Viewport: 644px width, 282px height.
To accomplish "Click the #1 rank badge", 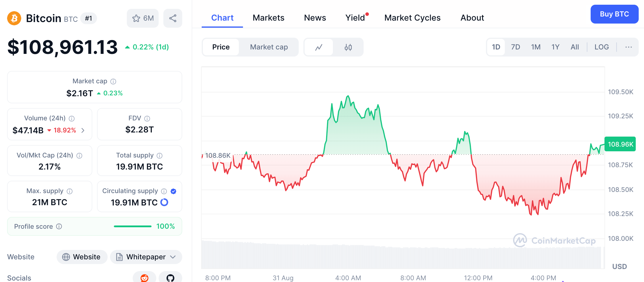I will 88,19.
